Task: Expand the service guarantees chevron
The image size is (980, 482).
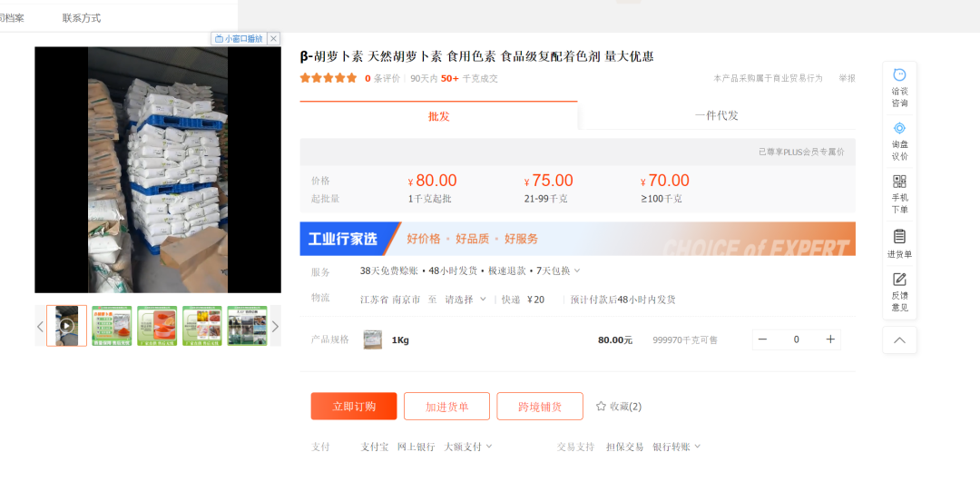Action: point(576,271)
